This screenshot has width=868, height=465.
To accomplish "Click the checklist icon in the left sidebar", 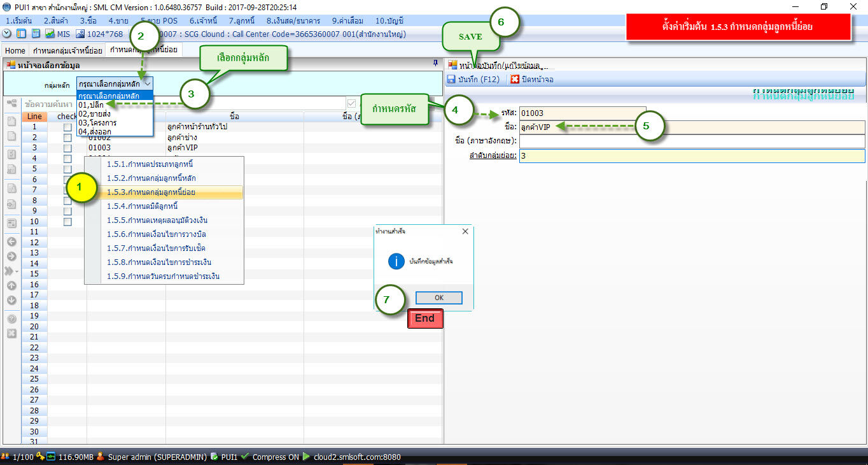I will click(x=11, y=154).
